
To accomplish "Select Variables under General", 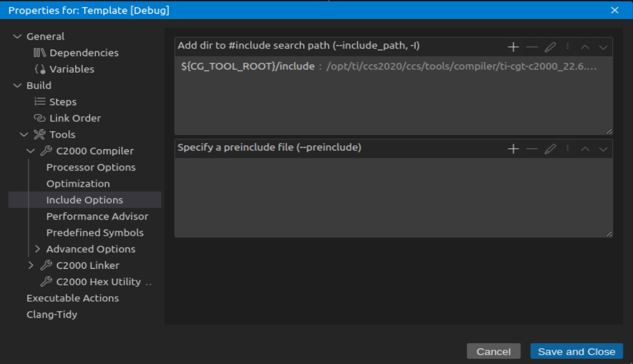I will pyautogui.click(x=72, y=69).
